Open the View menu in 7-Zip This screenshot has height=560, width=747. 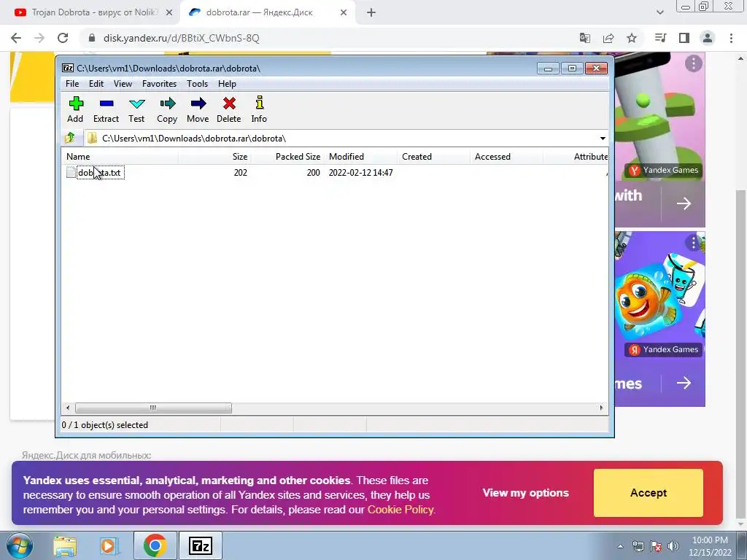coord(123,84)
